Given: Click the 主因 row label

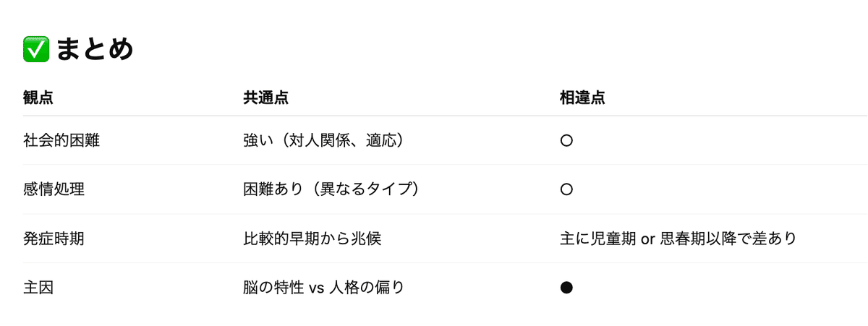Looking at the screenshot, I should (x=38, y=287).
